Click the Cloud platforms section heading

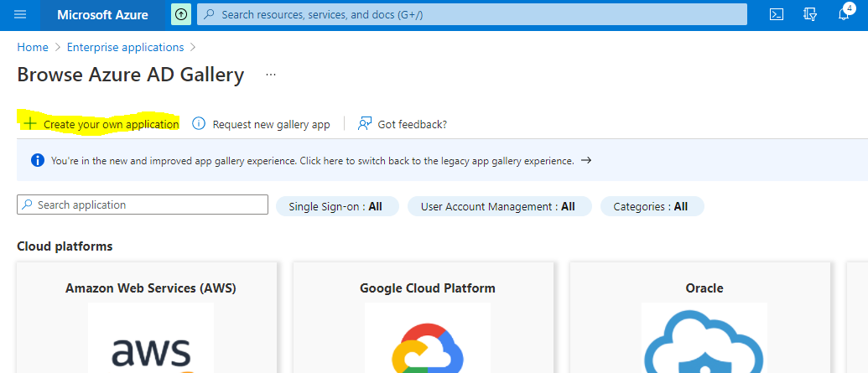click(x=65, y=246)
